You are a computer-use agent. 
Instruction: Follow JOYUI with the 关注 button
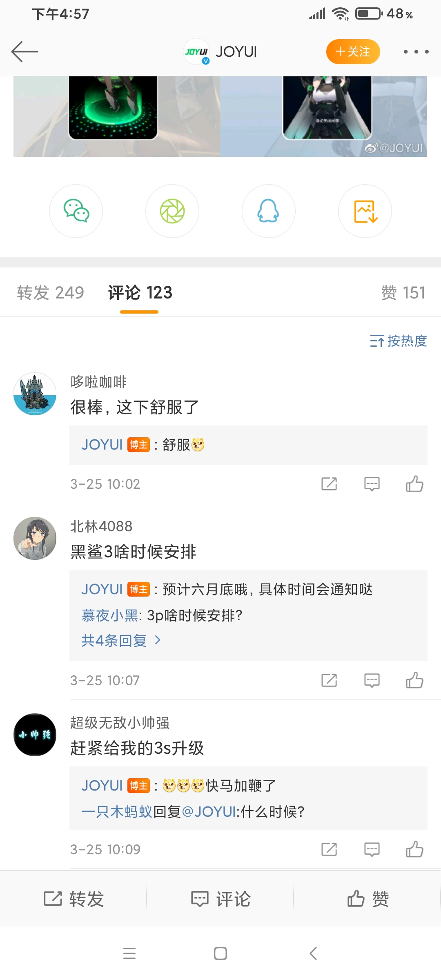353,52
